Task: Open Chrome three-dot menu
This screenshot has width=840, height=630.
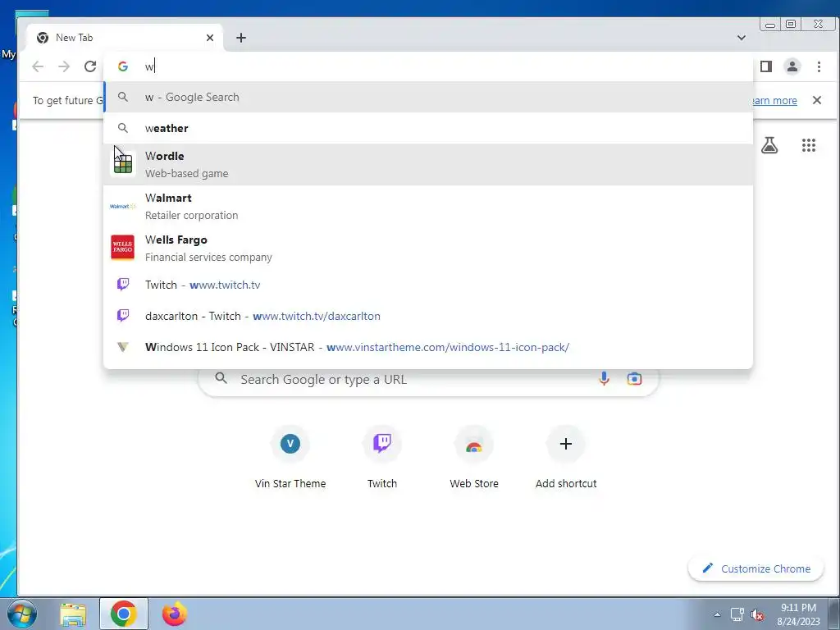Action: coord(819,66)
